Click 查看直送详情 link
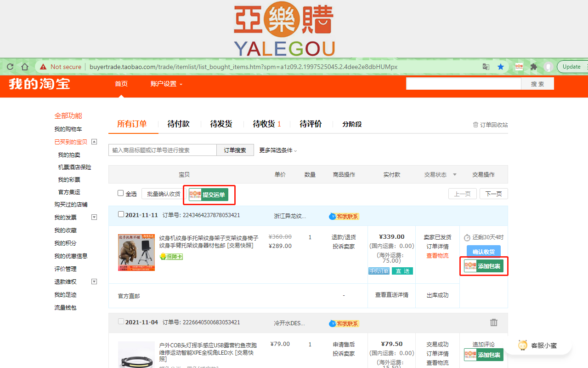588x368 pixels. (392, 295)
